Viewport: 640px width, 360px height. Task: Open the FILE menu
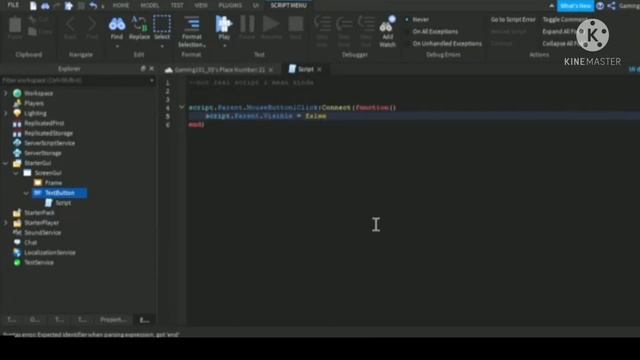point(13,5)
